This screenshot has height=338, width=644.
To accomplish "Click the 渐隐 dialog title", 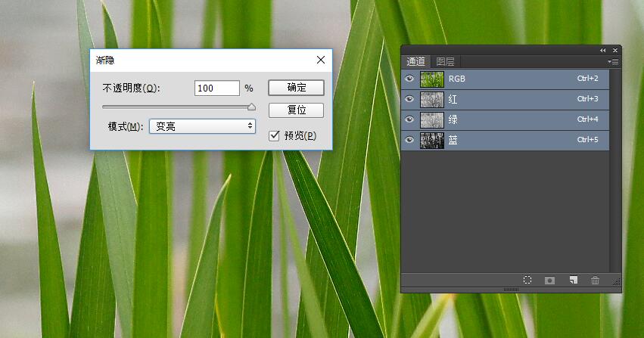I will click(x=105, y=60).
